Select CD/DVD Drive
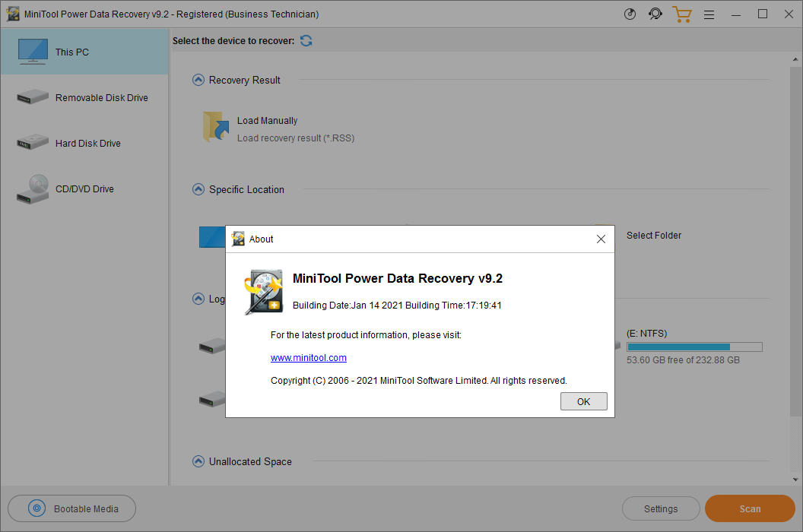This screenshot has width=803, height=532. click(x=84, y=189)
